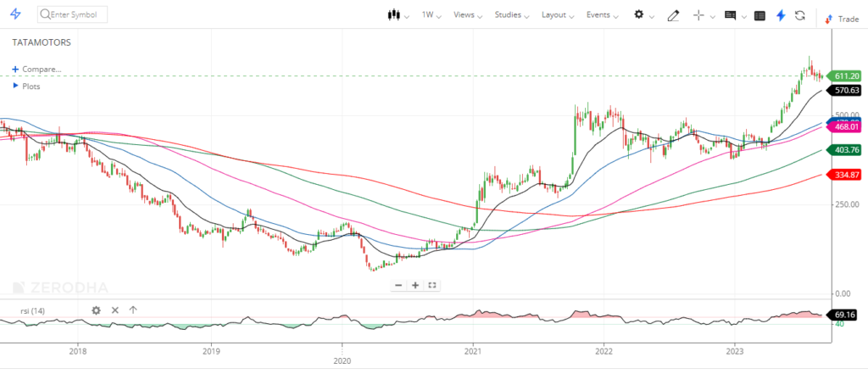Open the Studies menu
Screen dimensions: 868x374
(x=512, y=15)
